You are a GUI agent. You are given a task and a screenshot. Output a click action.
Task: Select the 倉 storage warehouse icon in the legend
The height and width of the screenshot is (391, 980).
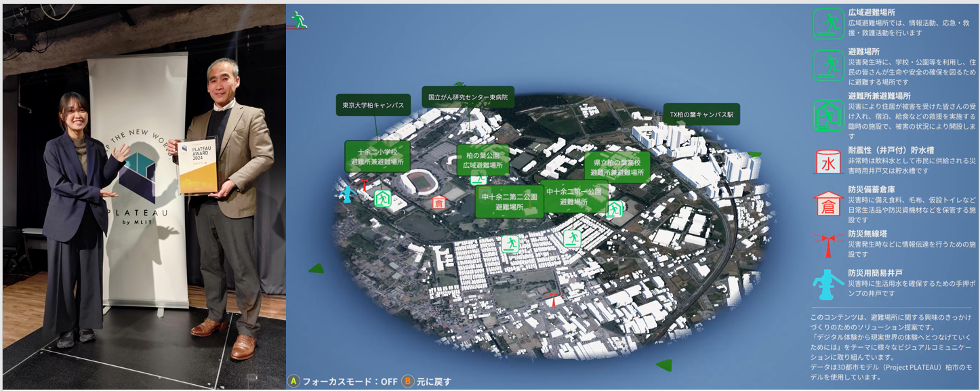(x=828, y=205)
